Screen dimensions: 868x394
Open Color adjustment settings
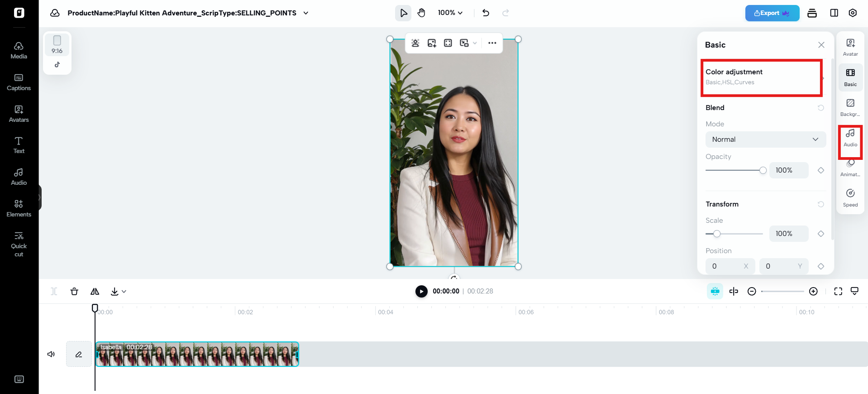(x=761, y=77)
